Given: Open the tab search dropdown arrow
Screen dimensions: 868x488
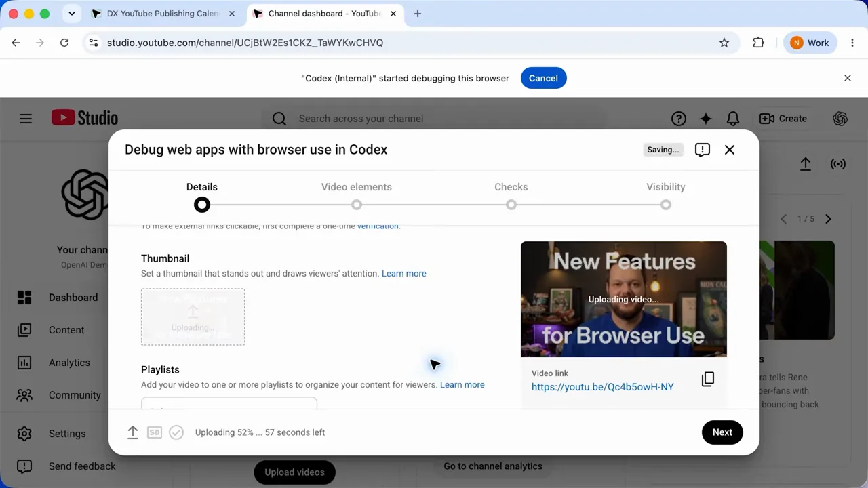Looking at the screenshot, I should pyautogui.click(x=71, y=14).
